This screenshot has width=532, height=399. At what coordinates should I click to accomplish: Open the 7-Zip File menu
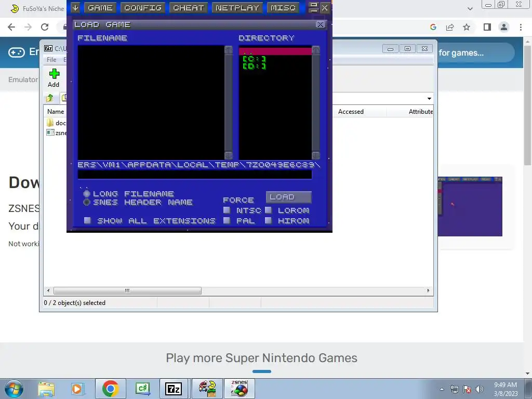pyautogui.click(x=51, y=59)
